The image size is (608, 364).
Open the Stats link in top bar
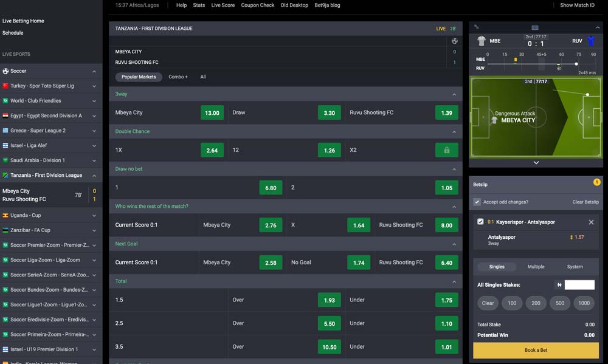(199, 5)
